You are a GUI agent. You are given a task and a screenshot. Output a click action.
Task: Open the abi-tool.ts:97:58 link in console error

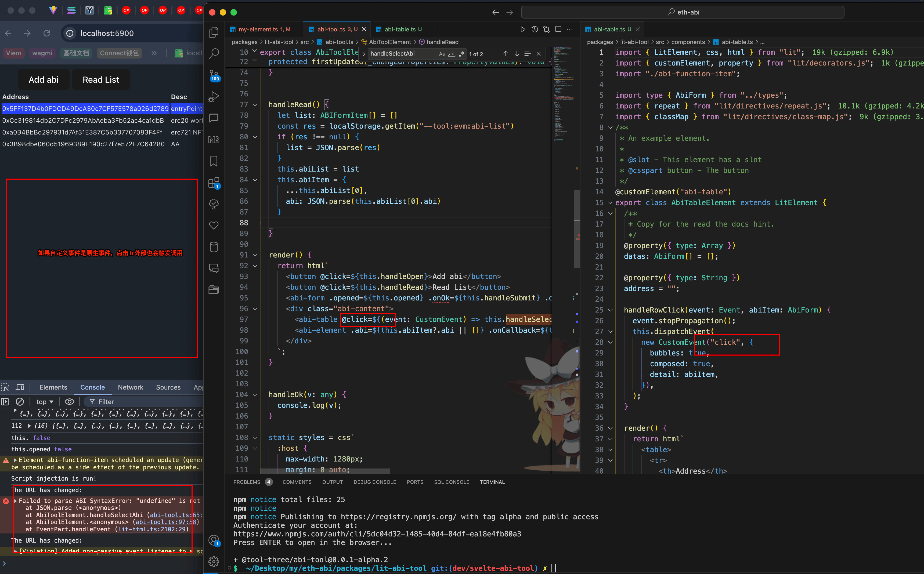[x=166, y=522]
